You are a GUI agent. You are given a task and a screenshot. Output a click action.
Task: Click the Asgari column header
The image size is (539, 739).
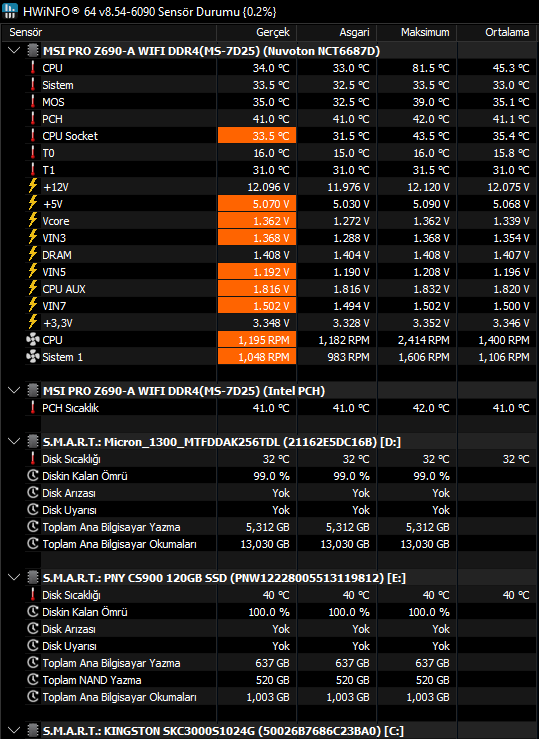(354, 32)
